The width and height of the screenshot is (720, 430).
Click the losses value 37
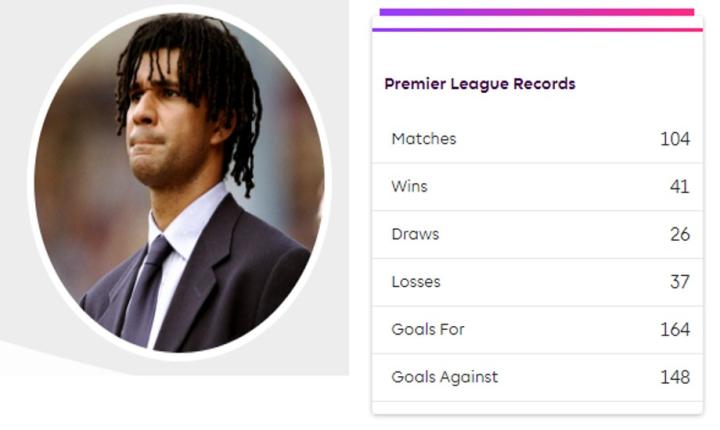pos(679,282)
